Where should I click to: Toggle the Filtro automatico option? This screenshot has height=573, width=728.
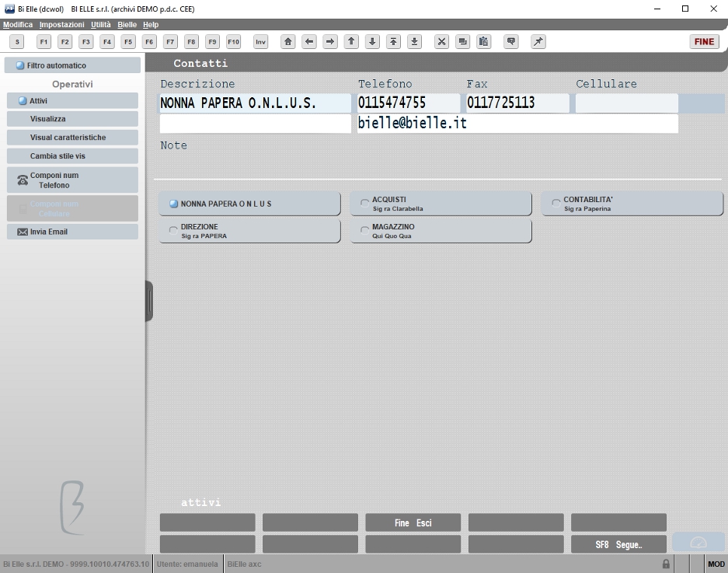click(72, 65)
